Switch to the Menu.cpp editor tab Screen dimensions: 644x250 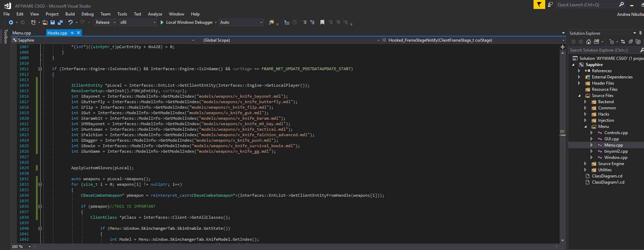pyautogui.click(x=22, y=33)
